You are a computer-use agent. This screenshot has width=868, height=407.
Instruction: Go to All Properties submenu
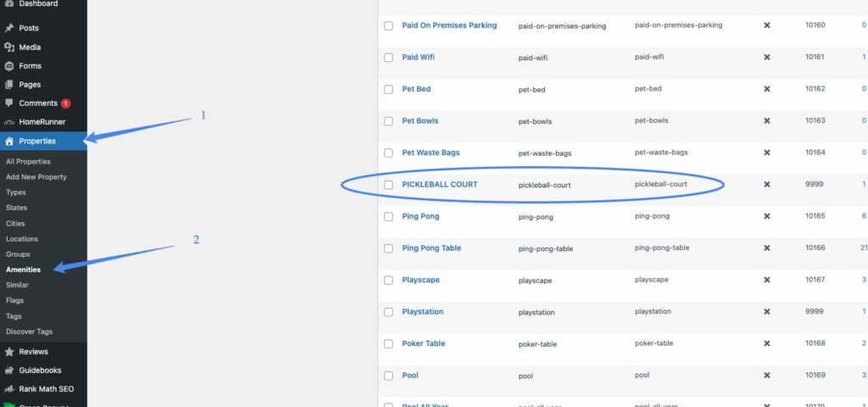(x=28, y=161)
